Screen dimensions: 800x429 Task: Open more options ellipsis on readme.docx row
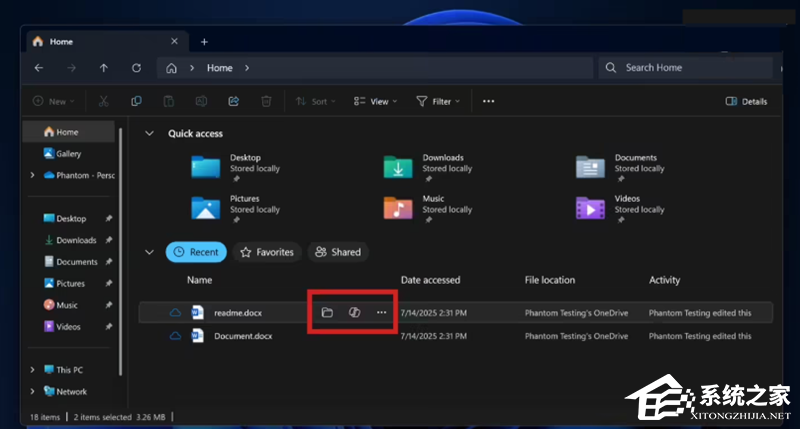[x=381, y=313]
